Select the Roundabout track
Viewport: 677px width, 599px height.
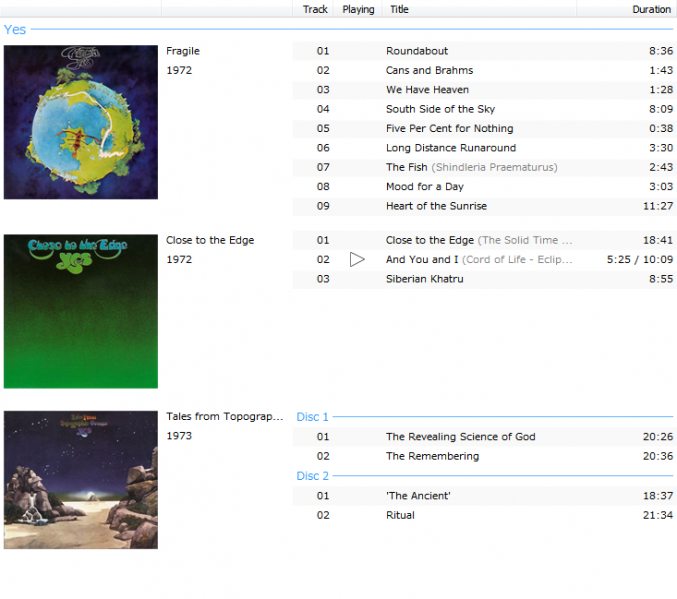(x=417, y=51)
